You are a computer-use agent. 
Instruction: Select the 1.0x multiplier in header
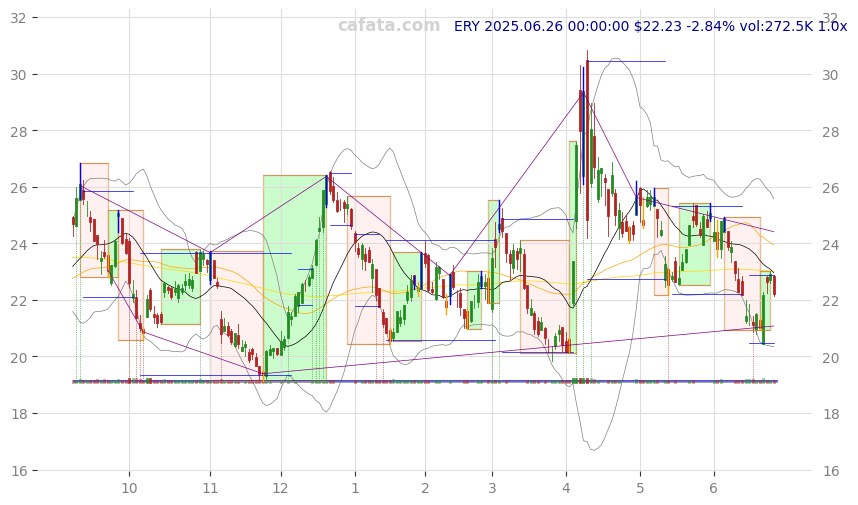pos(832,26)
